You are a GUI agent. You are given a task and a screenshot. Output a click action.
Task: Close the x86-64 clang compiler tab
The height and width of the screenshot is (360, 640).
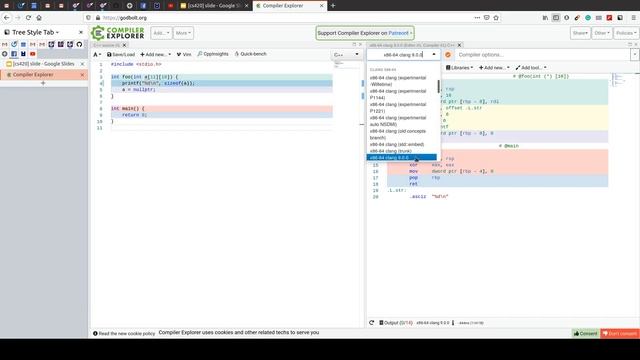coord(459,45)
